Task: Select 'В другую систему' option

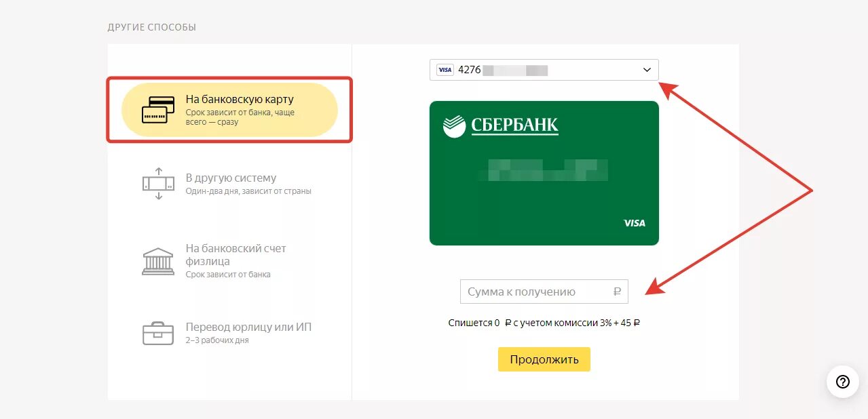Action: coord(229,184)
